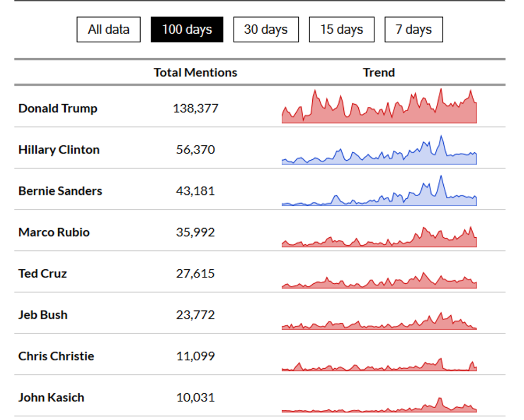Screen dimensions: 524x420
Task: Select the All data time range
Action: coord(109,29)
